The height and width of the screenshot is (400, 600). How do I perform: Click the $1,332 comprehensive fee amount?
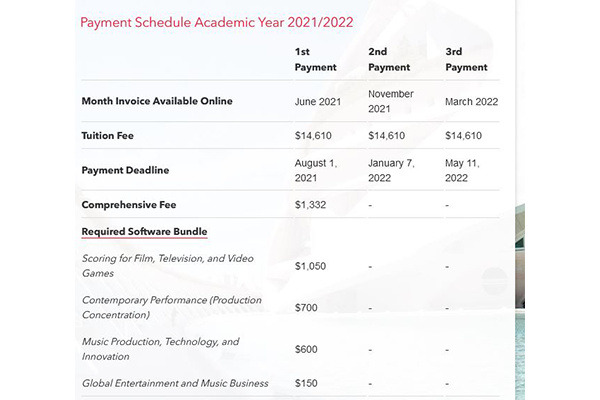click(312, 204)
